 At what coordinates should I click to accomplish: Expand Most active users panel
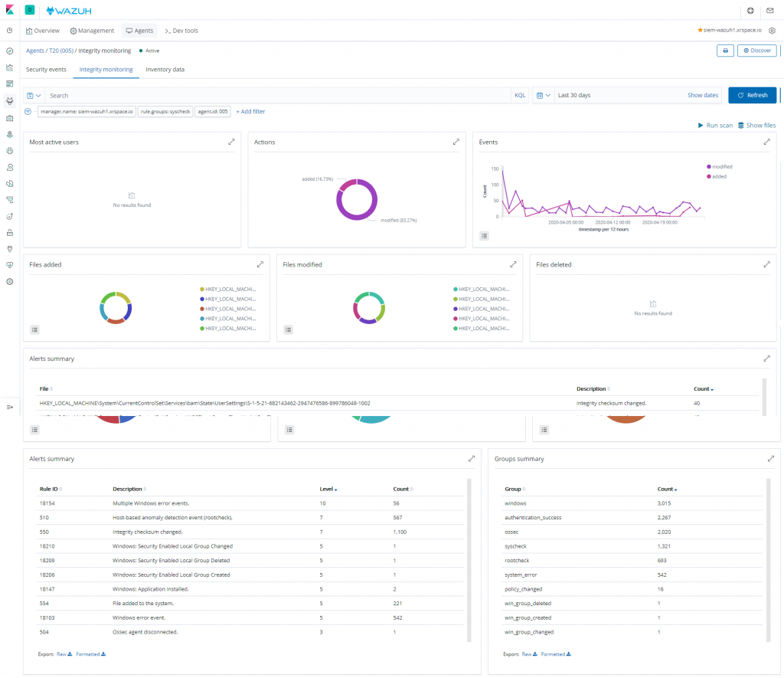pyautogui.click(x=231, y=142)
